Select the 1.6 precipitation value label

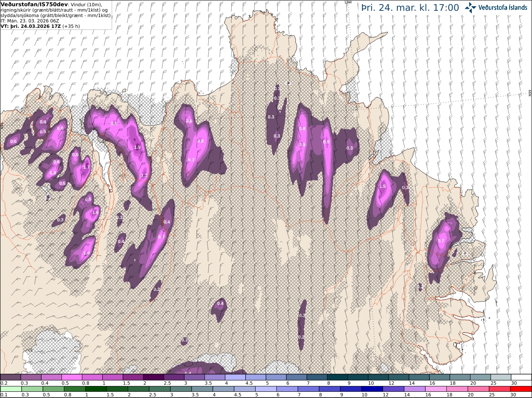(x=95, y=212)
